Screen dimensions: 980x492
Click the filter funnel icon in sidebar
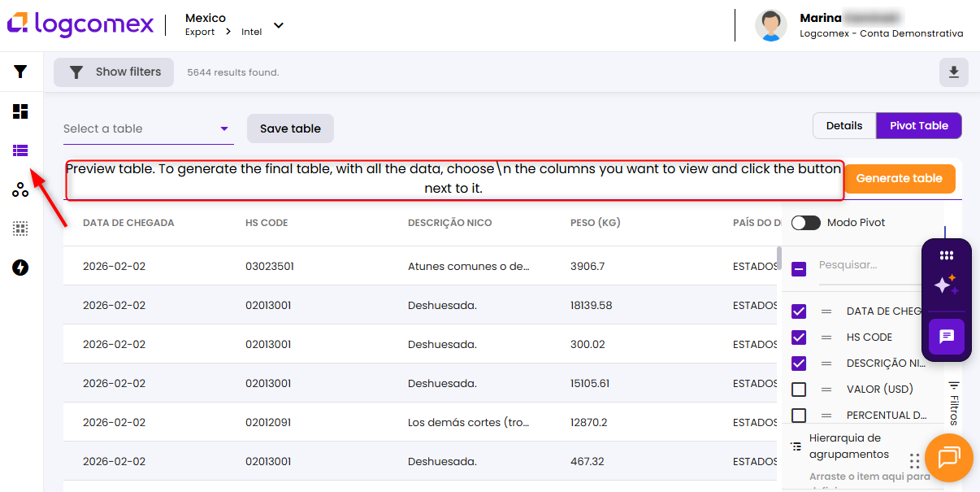point(20,72)
